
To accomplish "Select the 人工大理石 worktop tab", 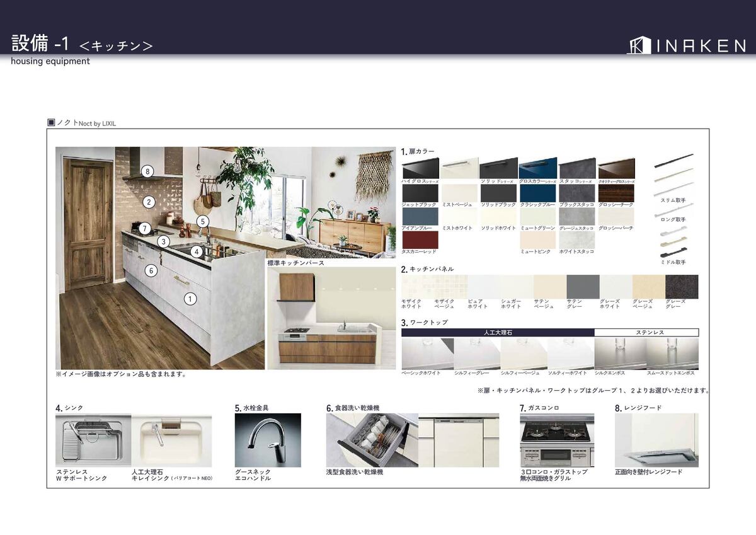I will coord(498,332).
